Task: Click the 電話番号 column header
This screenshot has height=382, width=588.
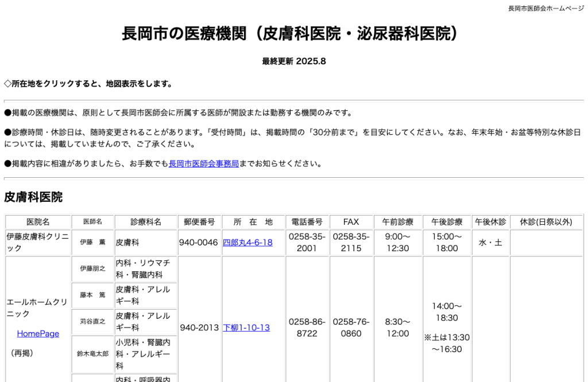Action: (307, 222)
